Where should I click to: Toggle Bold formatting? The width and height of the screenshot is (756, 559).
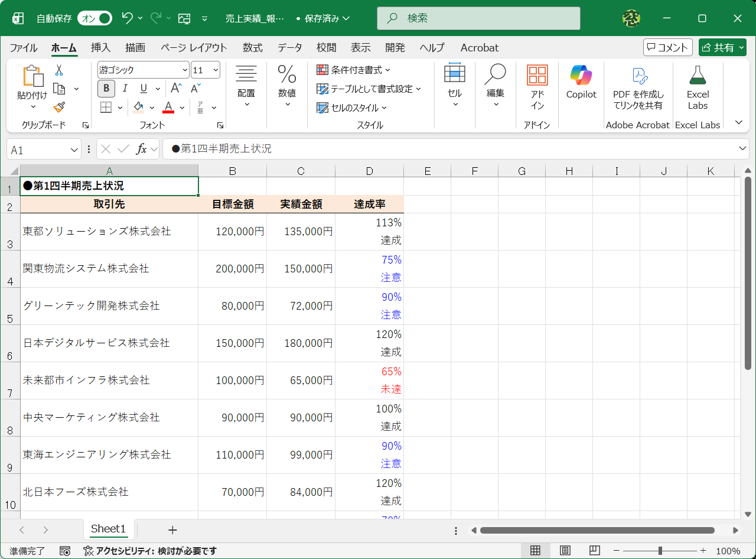point(106,89)
